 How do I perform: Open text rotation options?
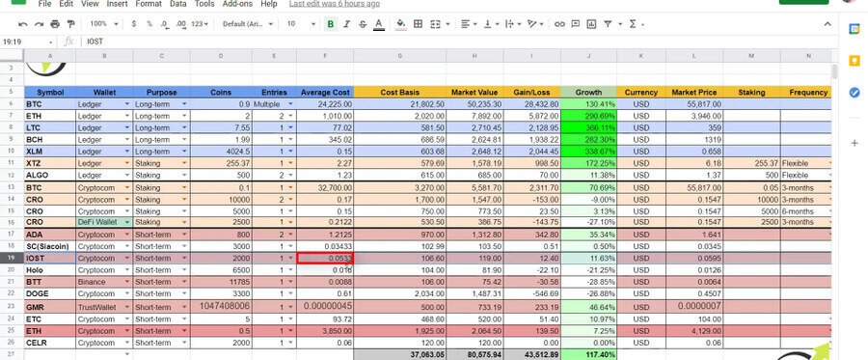pos(535,24)
